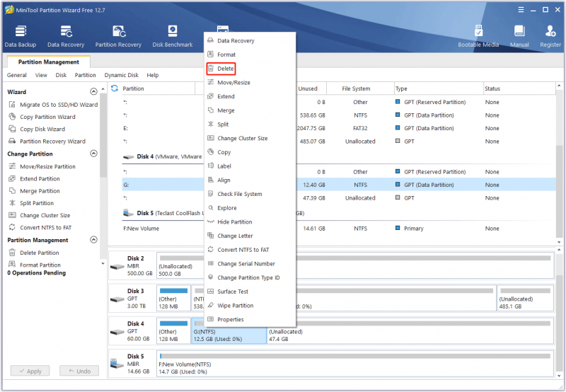Open the Data Backup tool
Screen dimensions: 566x392
click(21, 37)
